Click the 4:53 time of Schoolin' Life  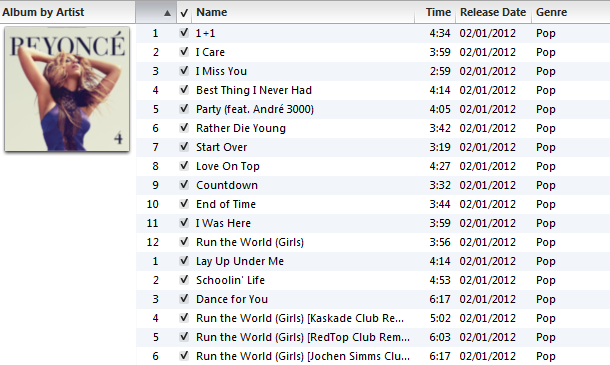(440, 280)
